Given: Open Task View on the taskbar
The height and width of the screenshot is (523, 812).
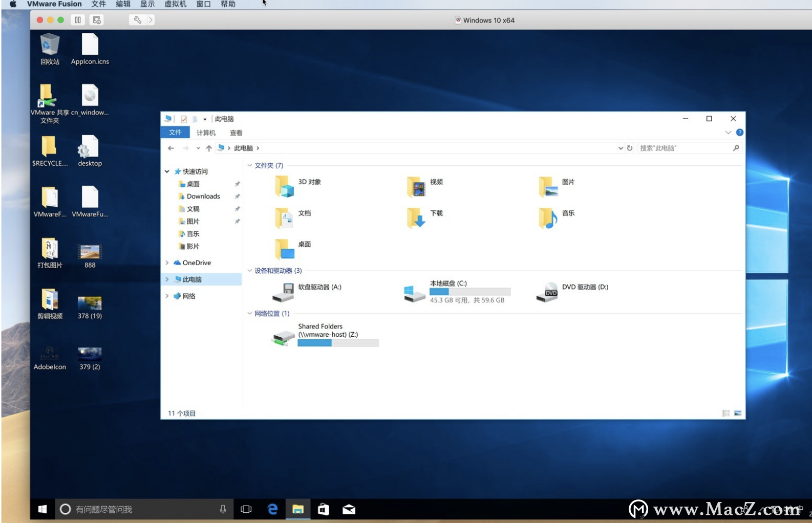Looking at the screenshot, I should click(x=246, y=509).
